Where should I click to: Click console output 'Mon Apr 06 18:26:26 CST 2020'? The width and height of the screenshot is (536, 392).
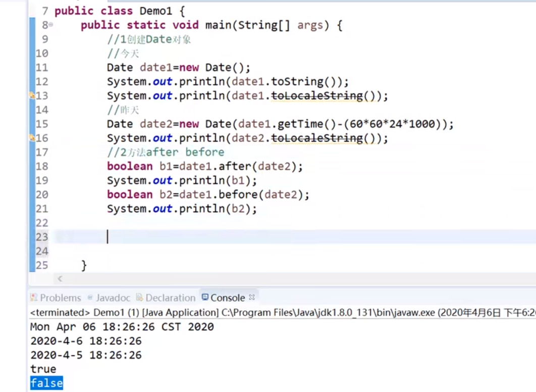pyautogui.click(x=122, y=327)
